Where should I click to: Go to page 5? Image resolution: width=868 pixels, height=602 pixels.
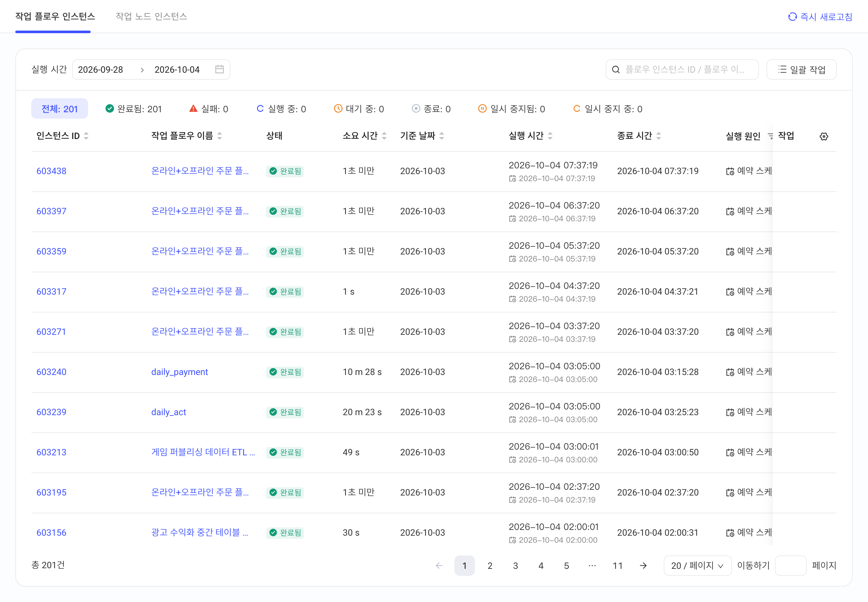[566, 565]
